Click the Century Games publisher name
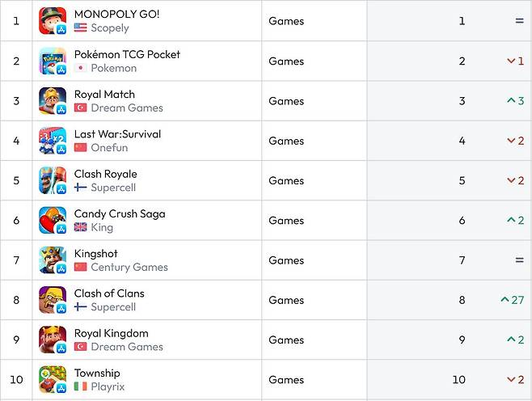The width and height of the screenshot is (532, 401). tap(129, 268)
